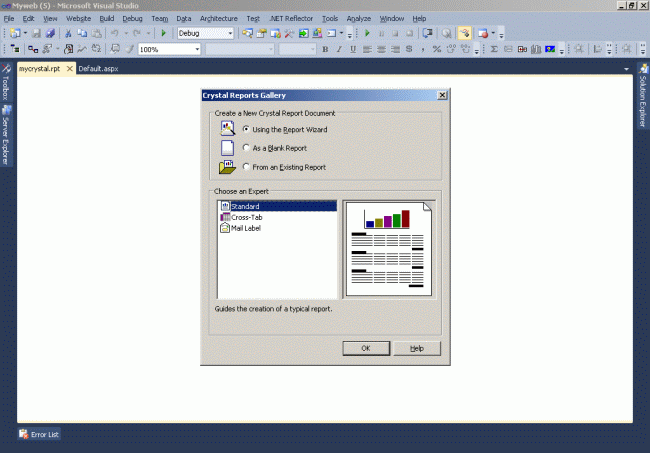Viewport: 650px width, 453px height.
Task: Open the Debug configuration dropdown
Action: pos(230,33)
